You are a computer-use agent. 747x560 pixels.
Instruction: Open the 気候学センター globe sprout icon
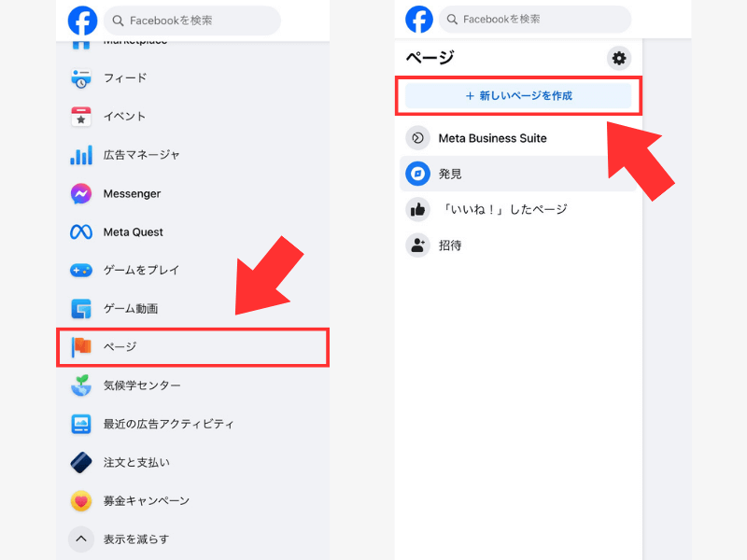pyautogui.click(x=81, y=385)
